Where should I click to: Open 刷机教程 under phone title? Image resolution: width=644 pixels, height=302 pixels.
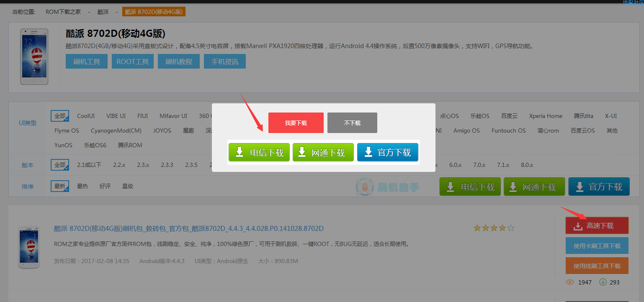[179, 61]
